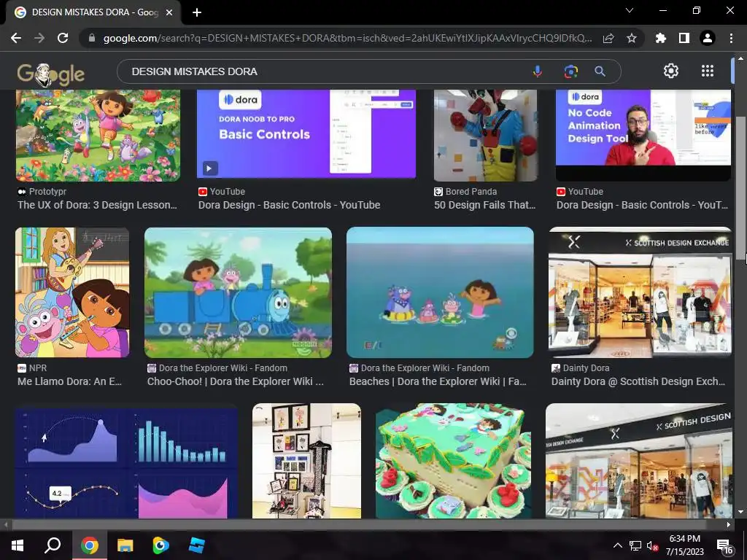Open 'Choo-Choo! | Dora the Explorer Wiki' link

pos(236,381)
